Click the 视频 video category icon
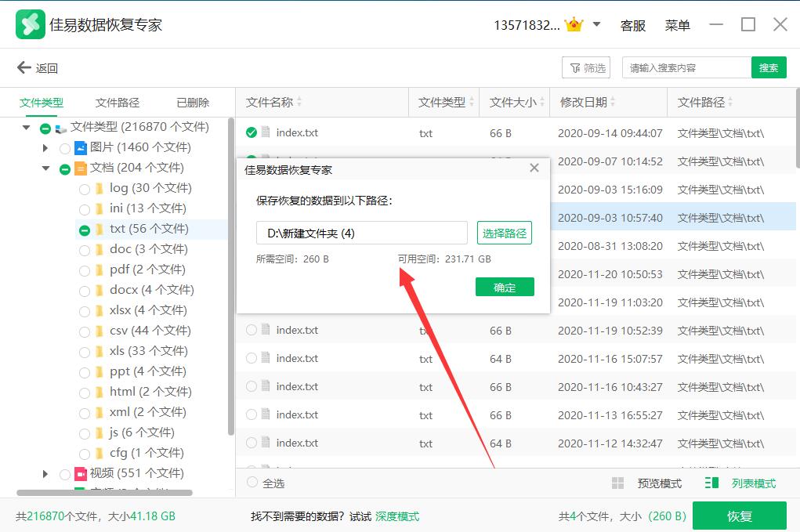 pyautogui.click(x=81, y=473)
